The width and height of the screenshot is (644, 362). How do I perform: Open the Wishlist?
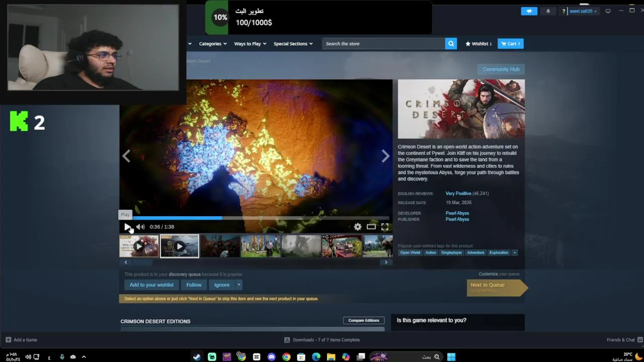coord(478,44)
